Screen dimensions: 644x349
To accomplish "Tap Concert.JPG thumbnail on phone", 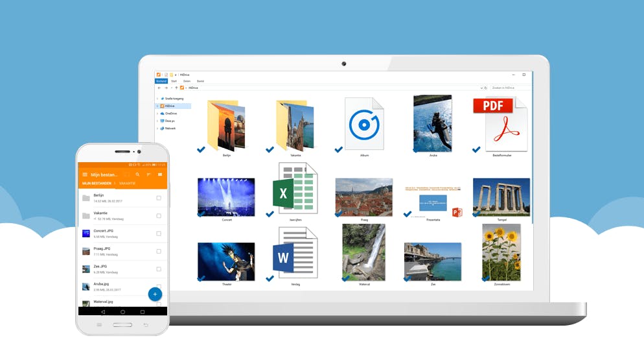I will click(86, 234).
